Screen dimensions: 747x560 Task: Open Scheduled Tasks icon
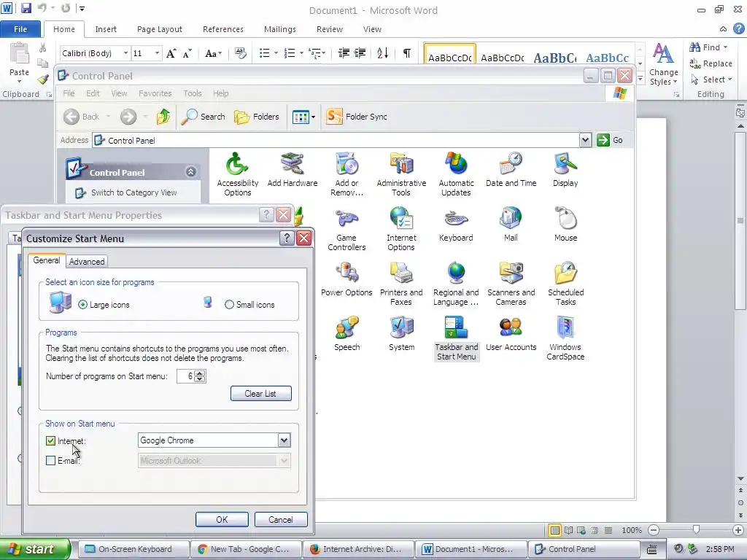pos(565,284)
